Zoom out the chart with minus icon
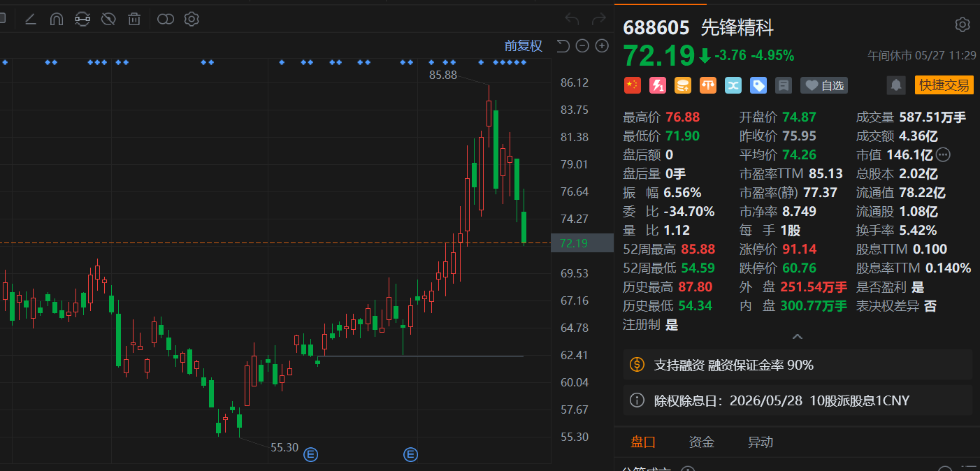 582,46
